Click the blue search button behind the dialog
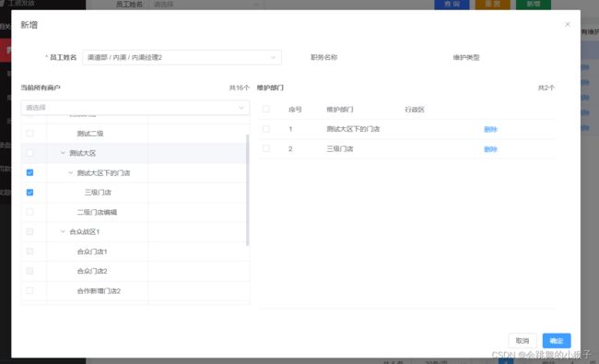The image size is (599, 364). 452,5
